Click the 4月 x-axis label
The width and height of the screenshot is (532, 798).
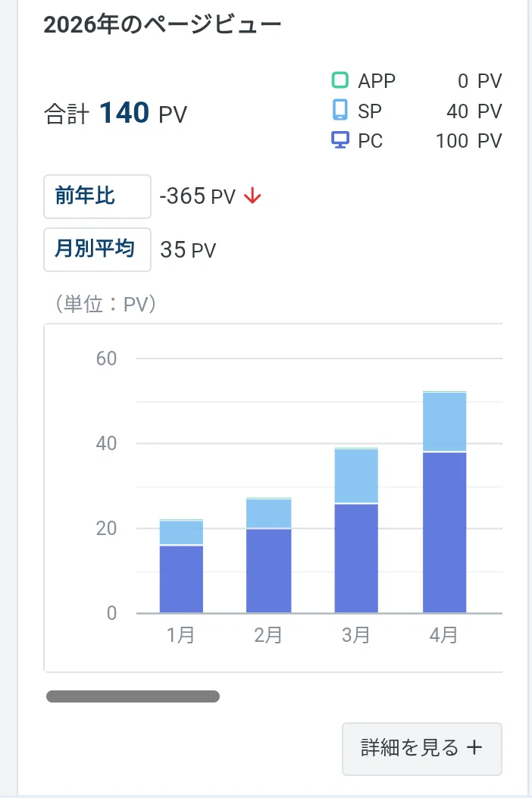click(443, 635)
